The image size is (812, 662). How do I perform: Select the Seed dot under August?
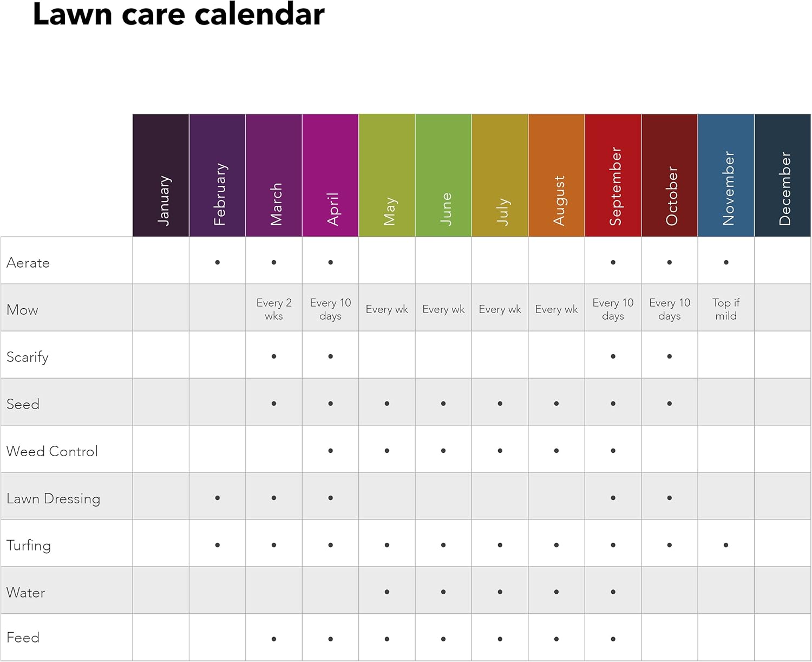click(556, 404)
